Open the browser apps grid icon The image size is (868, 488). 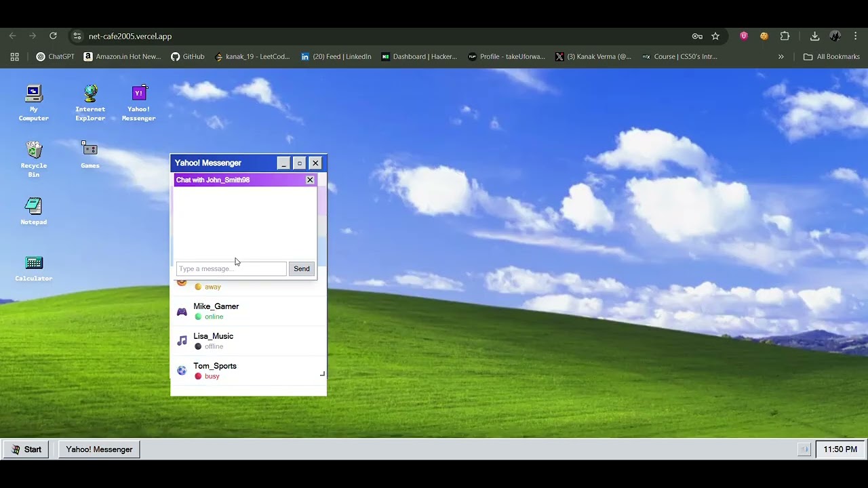(x=14, y=57)
